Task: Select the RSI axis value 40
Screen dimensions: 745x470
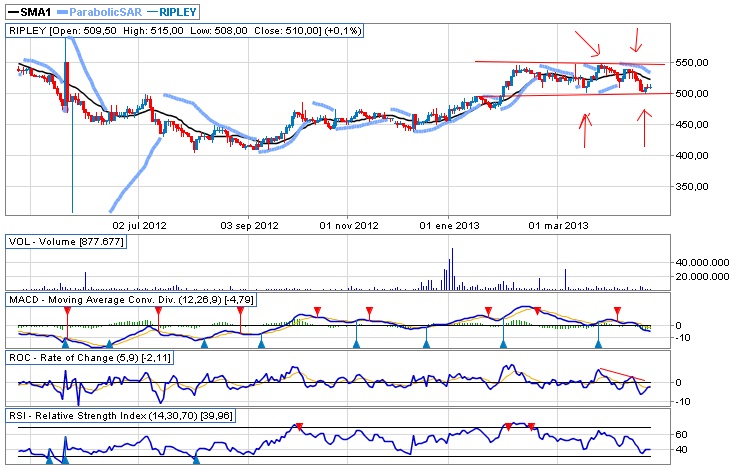Action: point(681,449)
